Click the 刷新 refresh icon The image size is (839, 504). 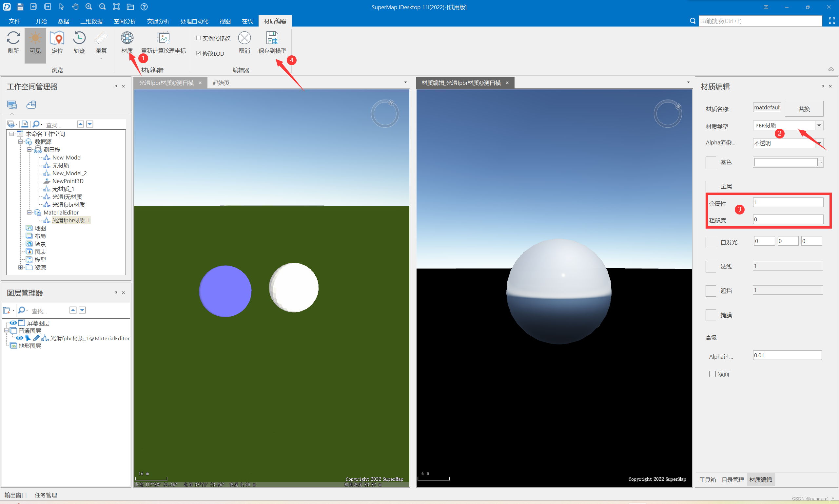coord(13,38)
